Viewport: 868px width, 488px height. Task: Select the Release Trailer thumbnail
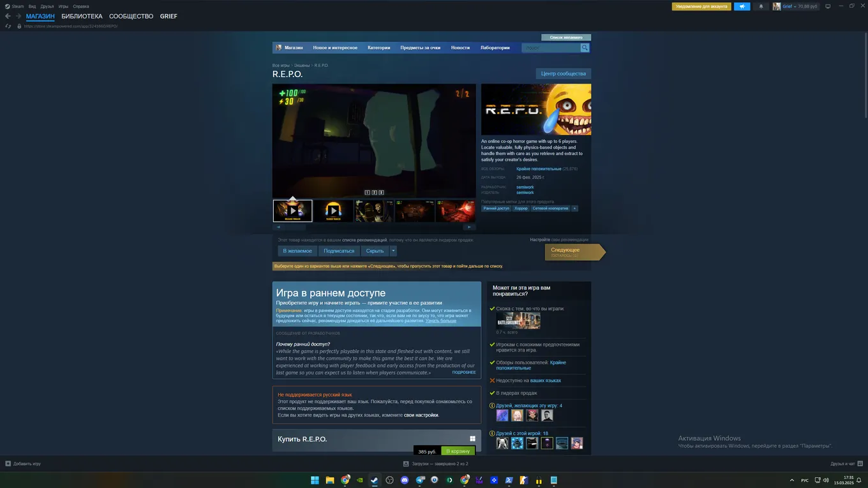click(293, 211)
